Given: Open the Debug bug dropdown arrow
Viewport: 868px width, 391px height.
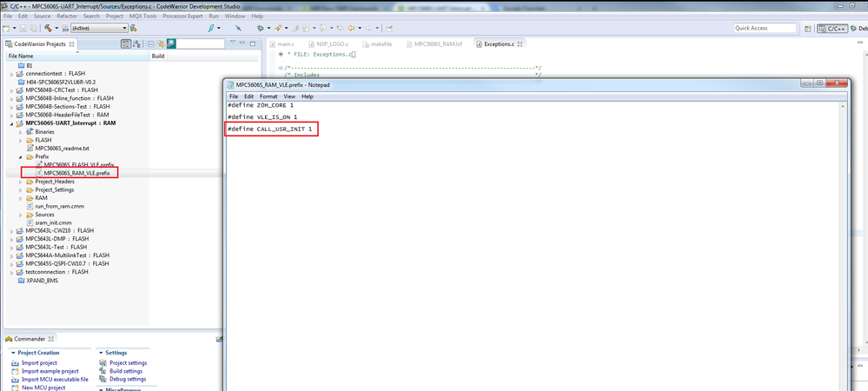Looking at the screenshot, I should (268, 28).
